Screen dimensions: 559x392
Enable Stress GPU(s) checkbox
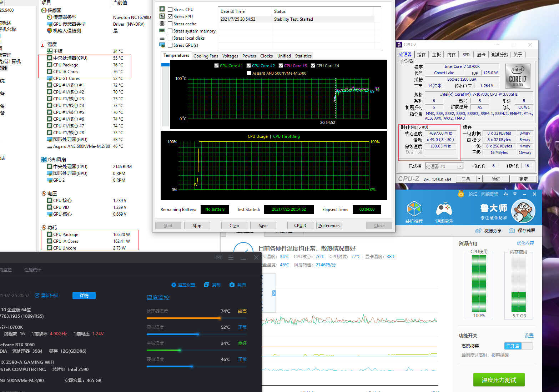pos(170,45)
